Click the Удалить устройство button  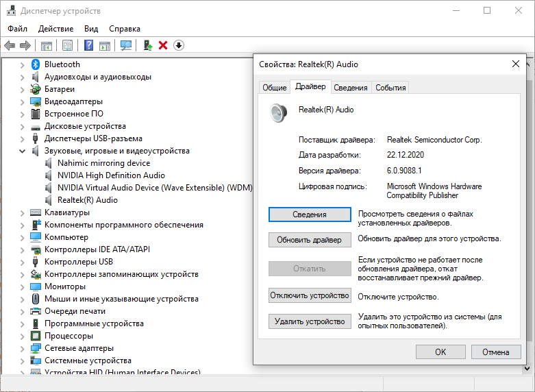[310, 321]
